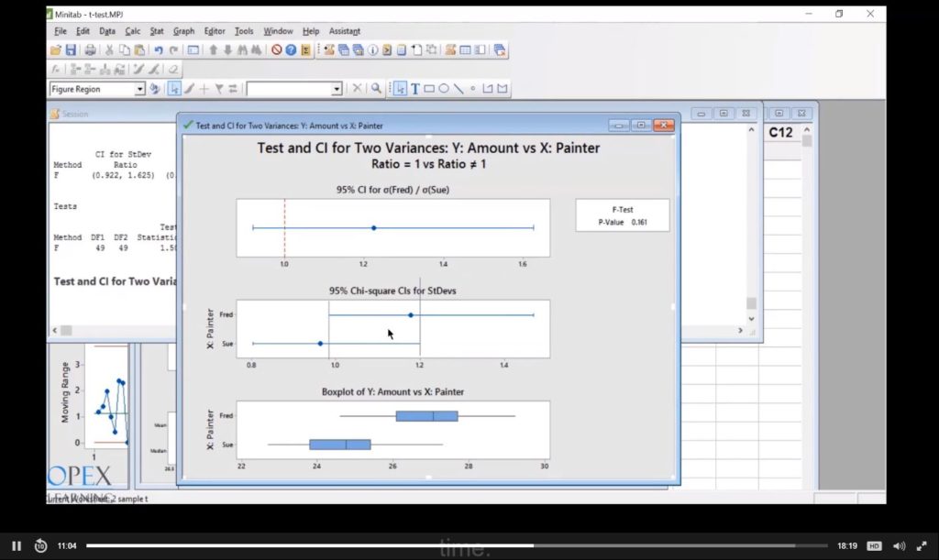
Task: Click the red Cancel circle icon
Action: (x=276, y=50)
